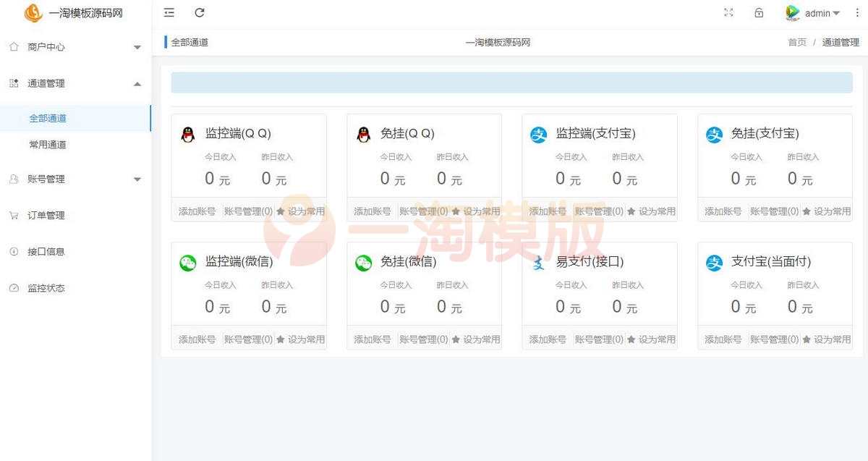The width and height of the screenshot is (868, 461).
Task: Click 添加账号 under 支付宝(当面付)
Action: click(x=723, y=339)
